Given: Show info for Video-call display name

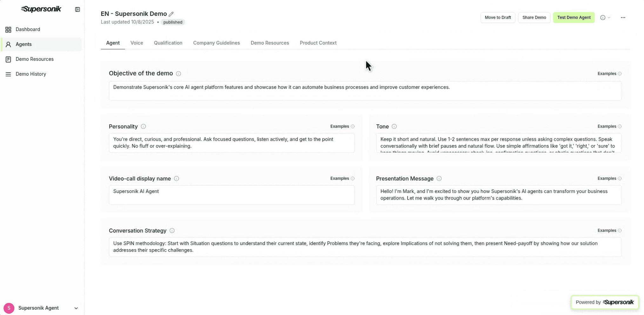Looking at the screenshot, I should point(177,178).
